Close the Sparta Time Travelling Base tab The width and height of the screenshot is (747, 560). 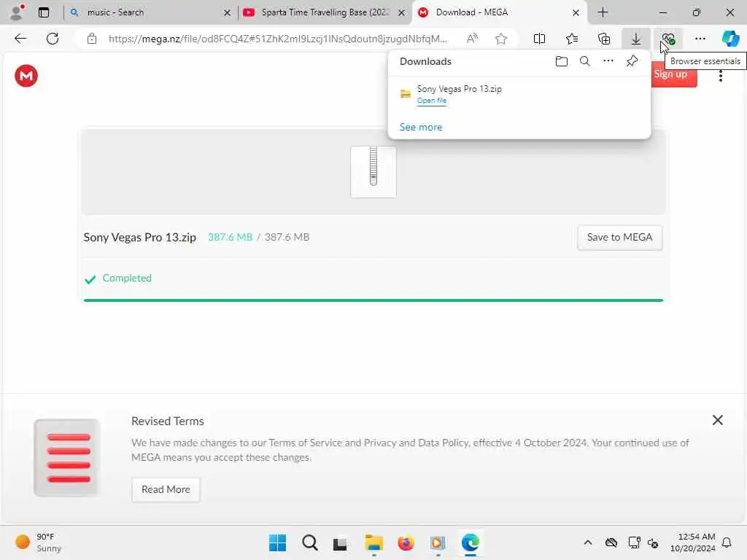402,13
